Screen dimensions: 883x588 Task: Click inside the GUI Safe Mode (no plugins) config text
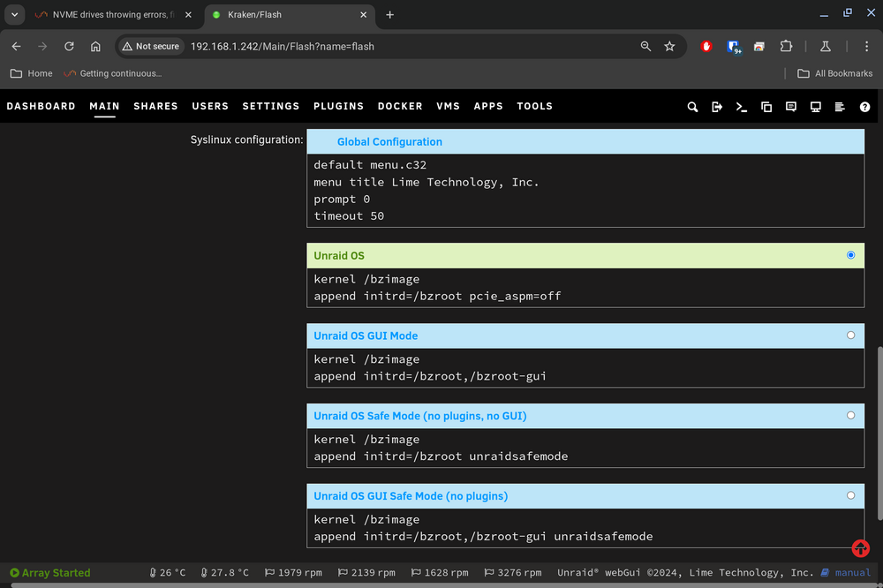pos(585,528)
